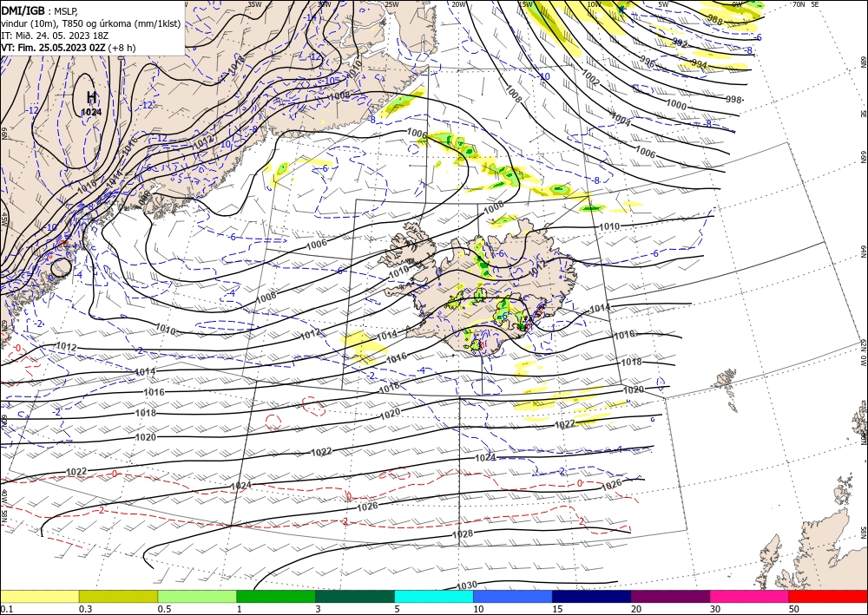The width and height of the screenshot is (868, 615).
Task: Click the 20W longitude label
Action: 458,4
